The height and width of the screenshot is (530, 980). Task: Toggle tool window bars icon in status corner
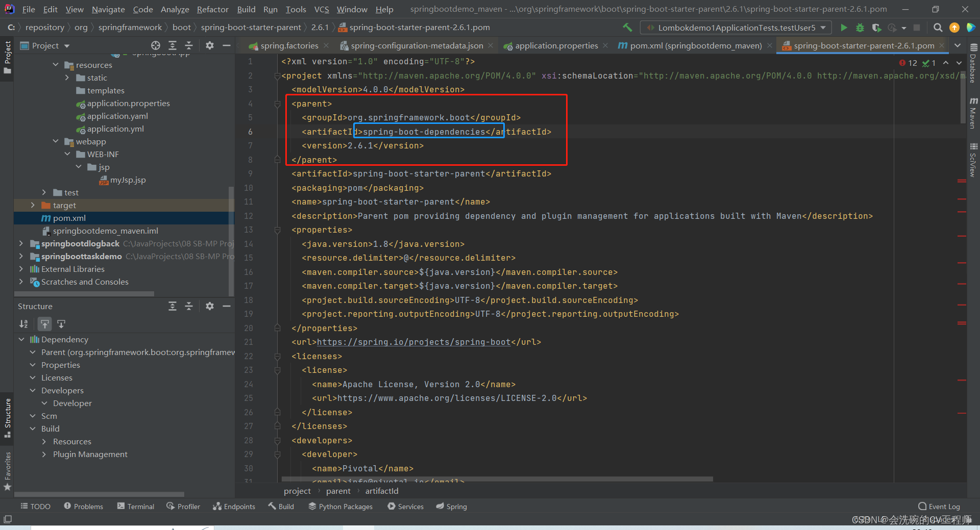pyautogui.click(x=8, y=519)
